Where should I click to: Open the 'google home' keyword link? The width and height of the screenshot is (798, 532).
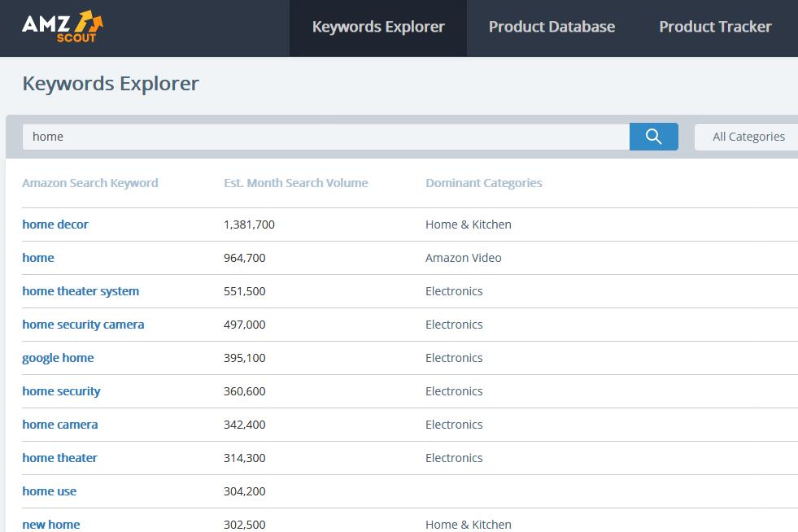[x=58, y=358]
